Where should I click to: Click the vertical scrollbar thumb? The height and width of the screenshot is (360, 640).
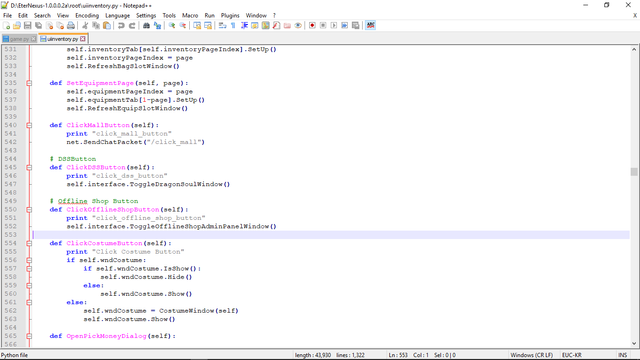[634, 172]
